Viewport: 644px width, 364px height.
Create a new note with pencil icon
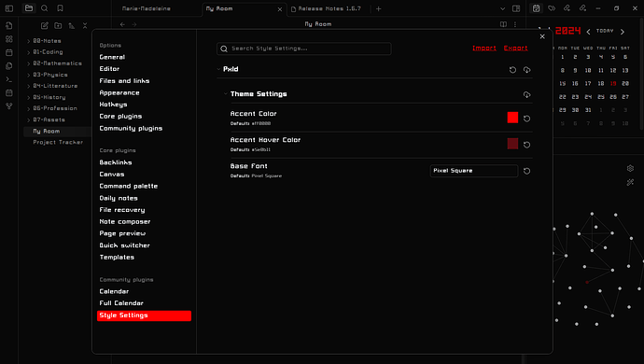[45, 25]
